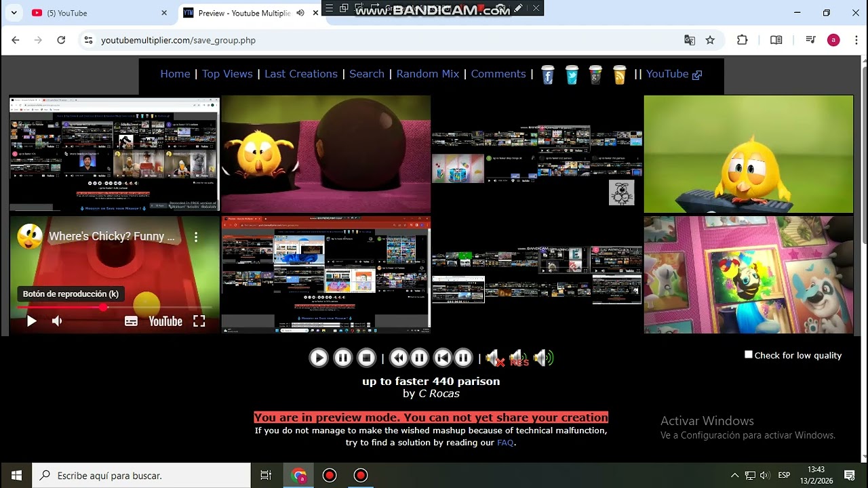Open system volume from tray
The width and height of the screenshot is (868, 488).
click(765, 475)
